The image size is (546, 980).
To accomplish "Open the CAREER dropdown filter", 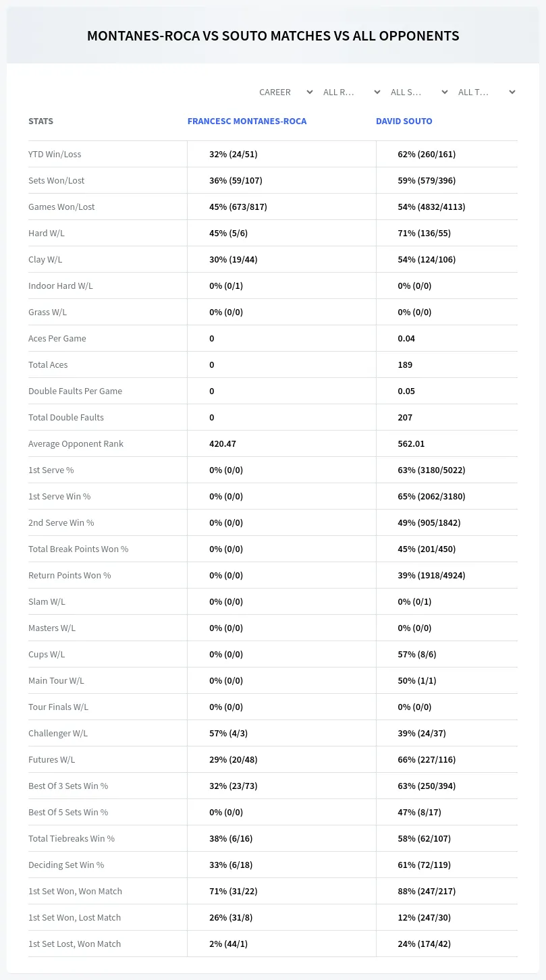I will [x=284, y=92].
